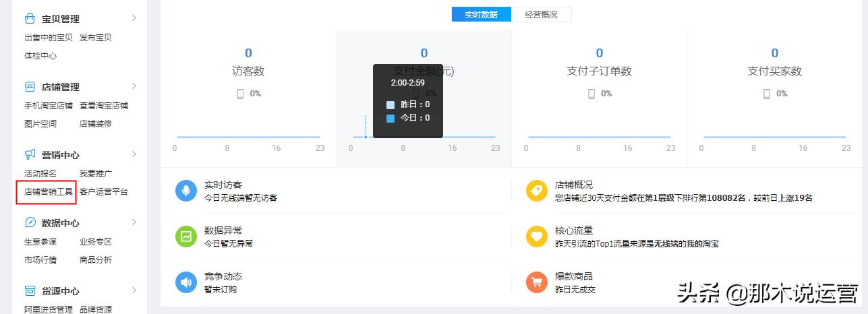Switch to the 实时数据 tab

(x=482, y=14)
